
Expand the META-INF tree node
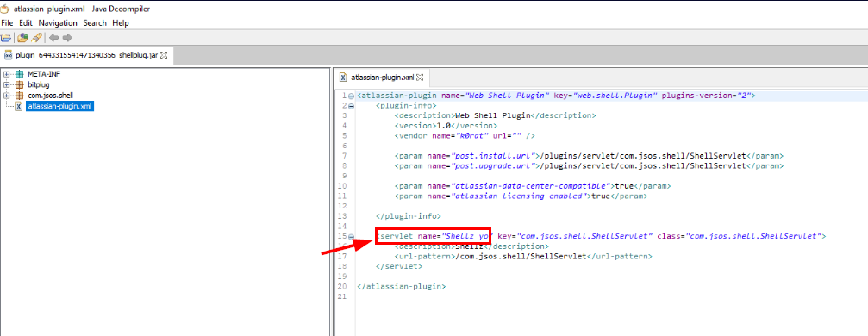pyautogui.click(x=6, y=74)
